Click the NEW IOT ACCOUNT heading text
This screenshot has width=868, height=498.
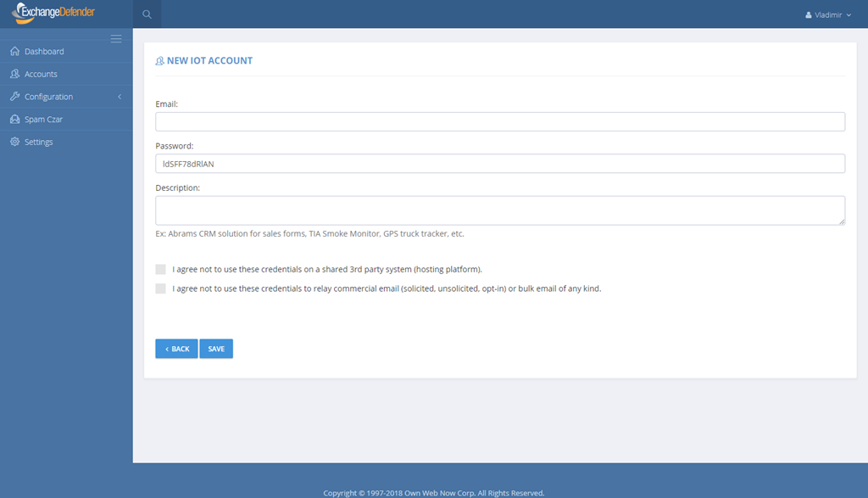[x=210, y=61]
